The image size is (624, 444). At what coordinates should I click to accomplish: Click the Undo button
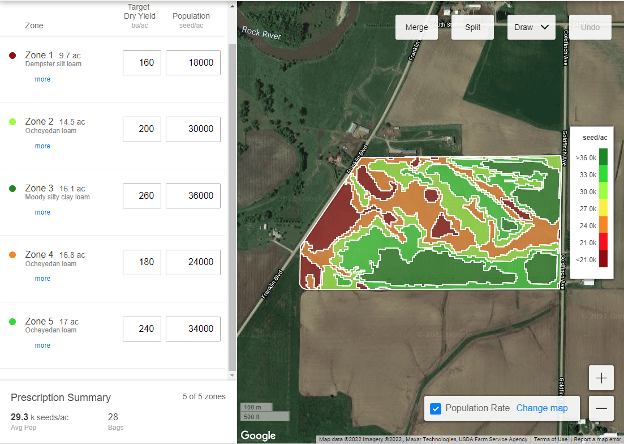coord(590,27)
